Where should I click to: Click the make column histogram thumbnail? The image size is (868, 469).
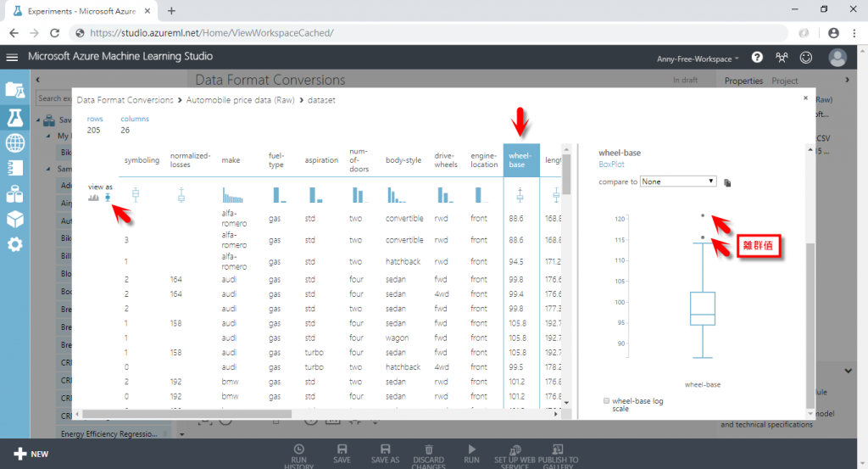pos(232,195)
